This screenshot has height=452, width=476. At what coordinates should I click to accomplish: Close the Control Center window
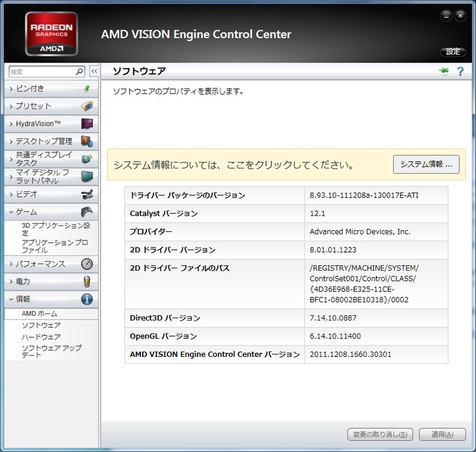click(x=460, y=16)
